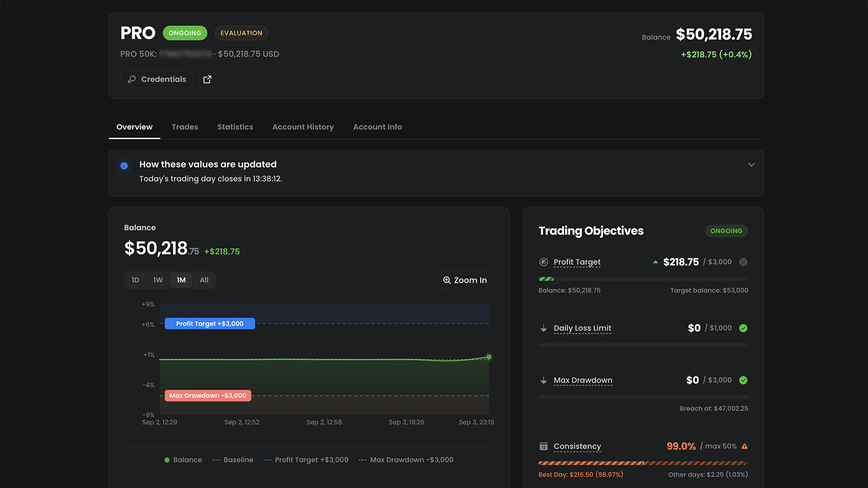
Task: Select the 1M chart range
Action: pos(181,280)
